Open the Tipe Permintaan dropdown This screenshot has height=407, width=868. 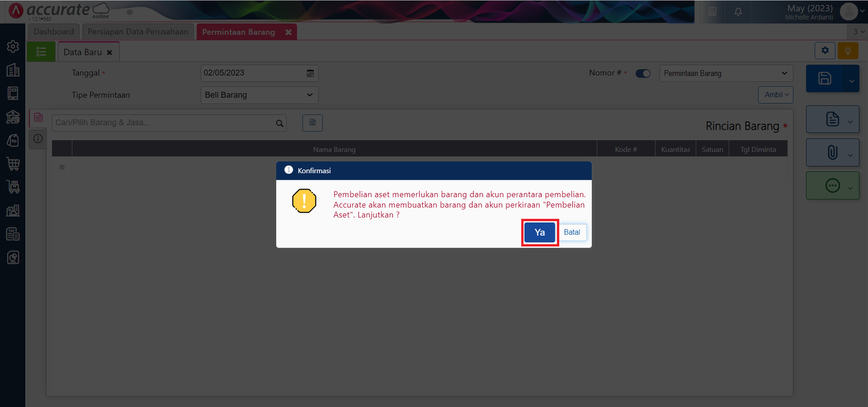(x=259, y=95)
